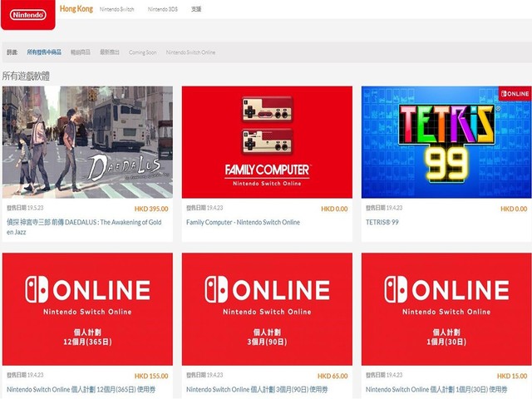
Task: Click the ONLINE badge on the TETRIS 99 image
Action: tap(515, 94)
